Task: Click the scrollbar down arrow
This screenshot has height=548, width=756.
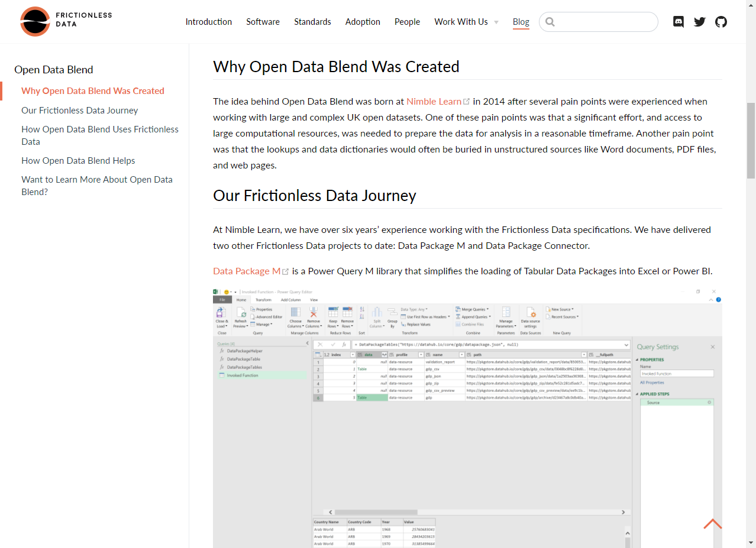Action: click(x=751, y=543)
